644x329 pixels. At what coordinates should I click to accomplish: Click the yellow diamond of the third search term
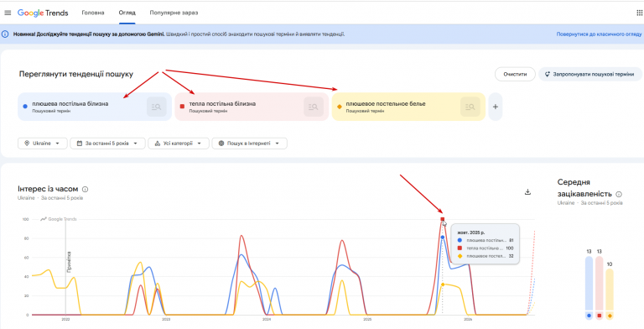[340, 107]
